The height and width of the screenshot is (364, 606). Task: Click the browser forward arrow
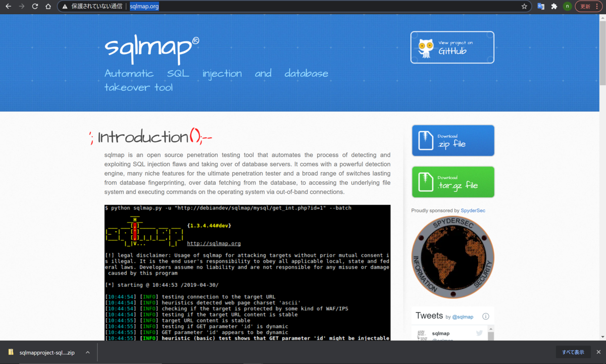coord(21,7)
